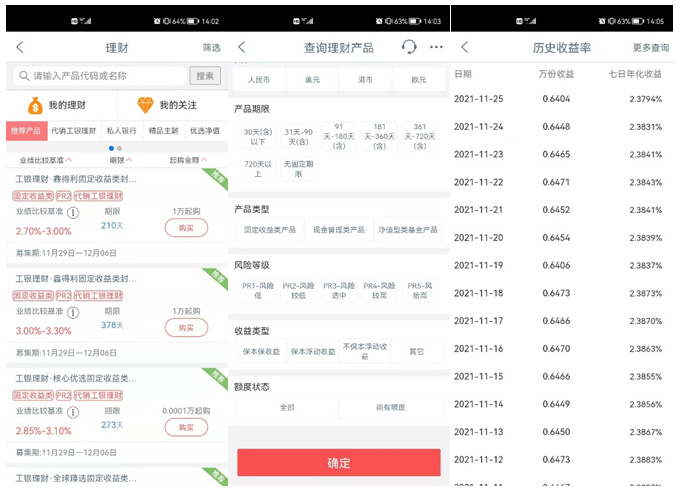Image resolution: width=679 pixels, height=498 pixels.
Task: Select 保本保收益 yield type
Action: (261, 351)
